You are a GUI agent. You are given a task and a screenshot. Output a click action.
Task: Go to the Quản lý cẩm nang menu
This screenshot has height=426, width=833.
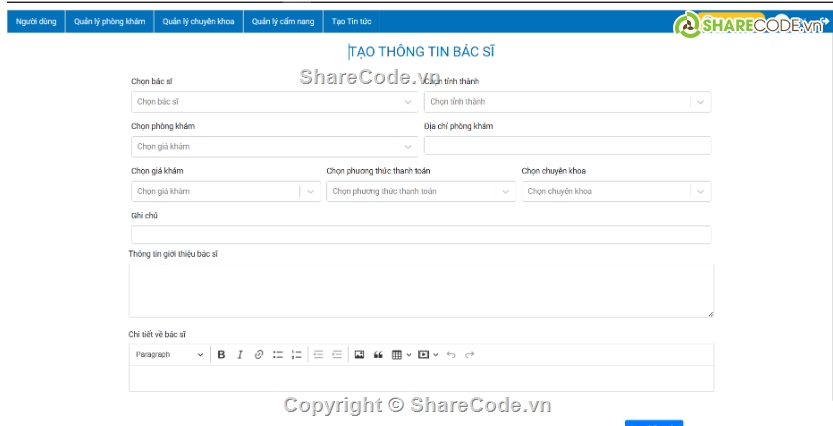(283, 21)
